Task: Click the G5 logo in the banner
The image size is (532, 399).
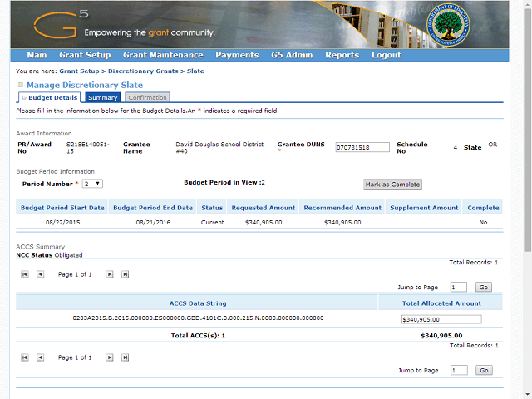Action: click(61, 24)
